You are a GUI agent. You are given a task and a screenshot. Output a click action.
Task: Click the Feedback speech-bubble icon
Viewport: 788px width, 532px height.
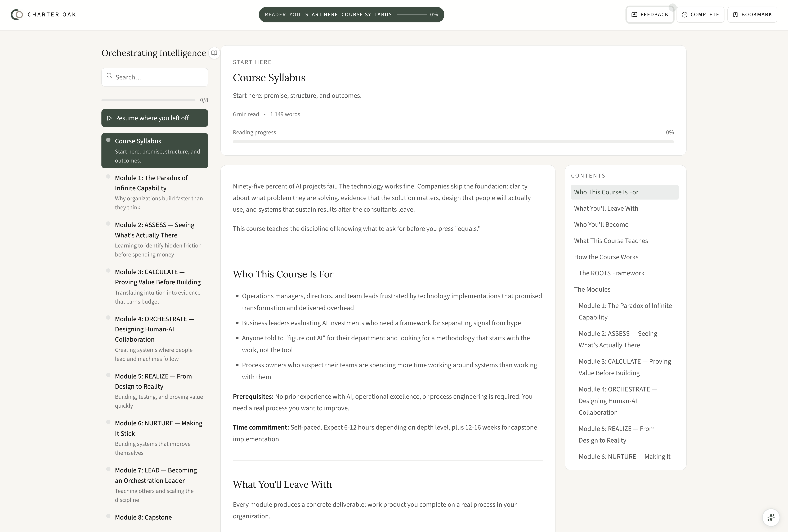pos(634,15)
